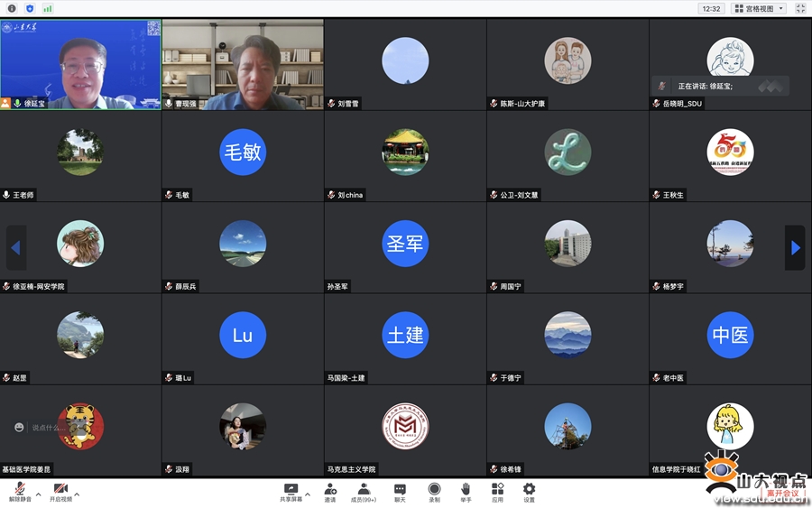
Task: Unmute the microphone (解除静音)
Action: point(20,490)
